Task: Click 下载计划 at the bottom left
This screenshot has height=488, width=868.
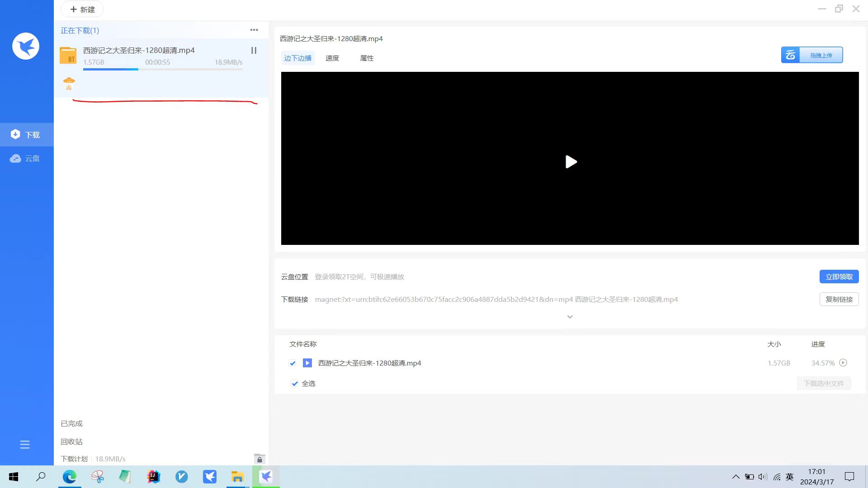Action: pos(74,459)
